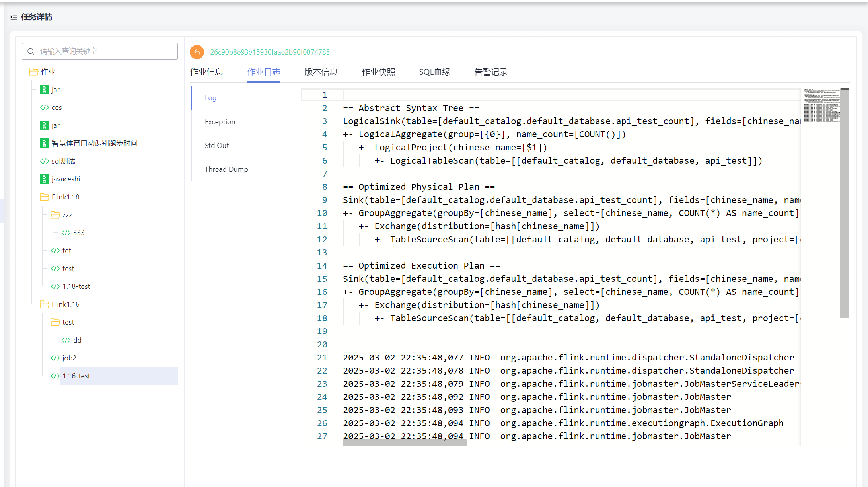Open the test job under Flink1.18
Image resolution: width=868 pixels, height=487 pixels.
coord(68,269)
